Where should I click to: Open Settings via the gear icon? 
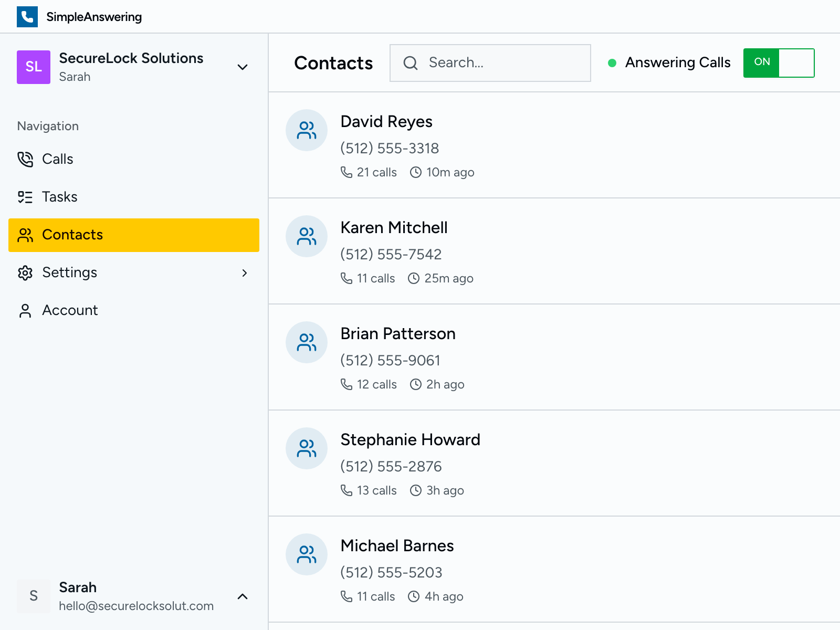(25, 272)
